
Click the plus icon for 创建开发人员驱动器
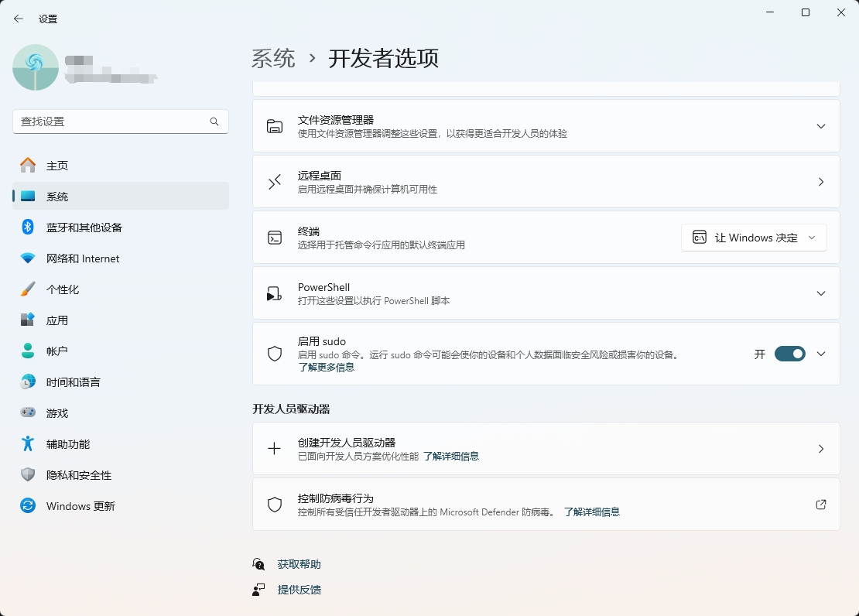click(x=275, y=449)
